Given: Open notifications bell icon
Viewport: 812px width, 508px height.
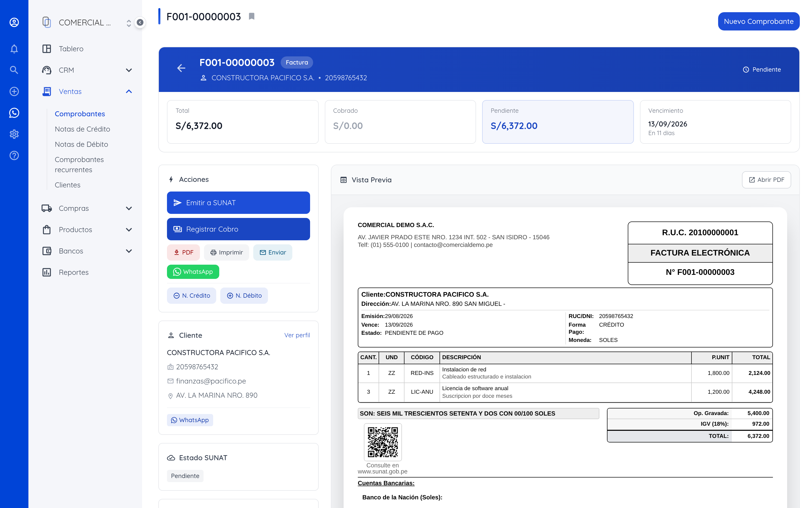Looking at the screenshot, I should point(14,49).
